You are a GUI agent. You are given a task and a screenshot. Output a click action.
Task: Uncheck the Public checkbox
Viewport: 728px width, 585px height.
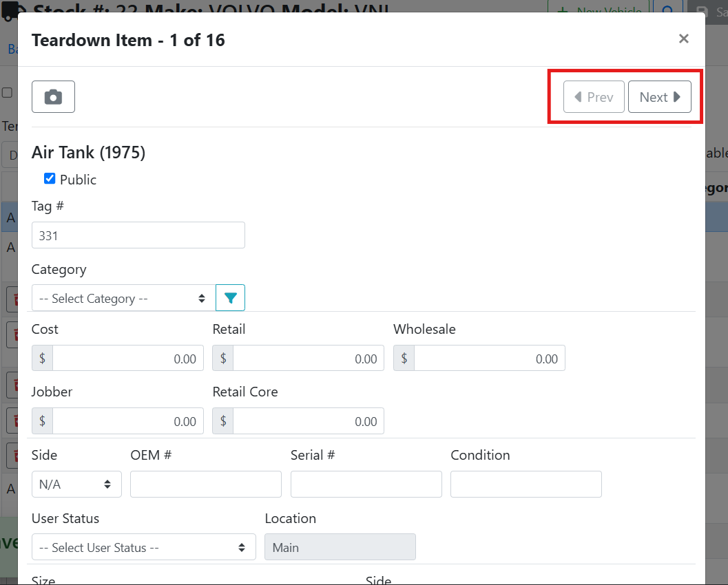(x=50, y=179)
